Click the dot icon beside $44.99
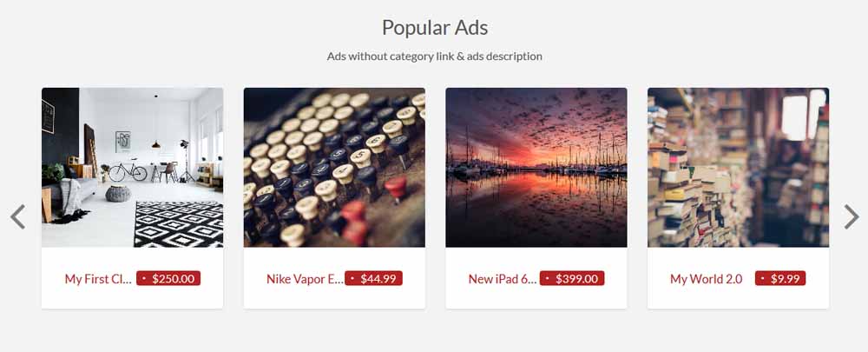Screen dimensions: 868x352 [352, 279]
